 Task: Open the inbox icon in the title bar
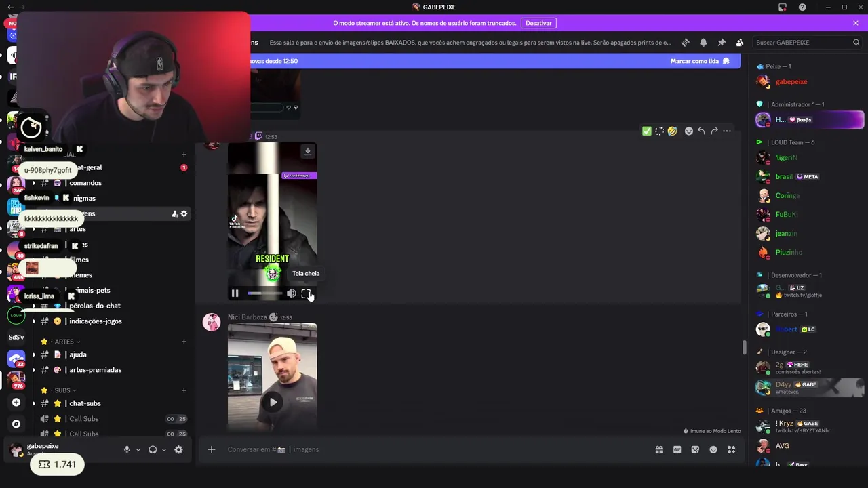point(783,7)
